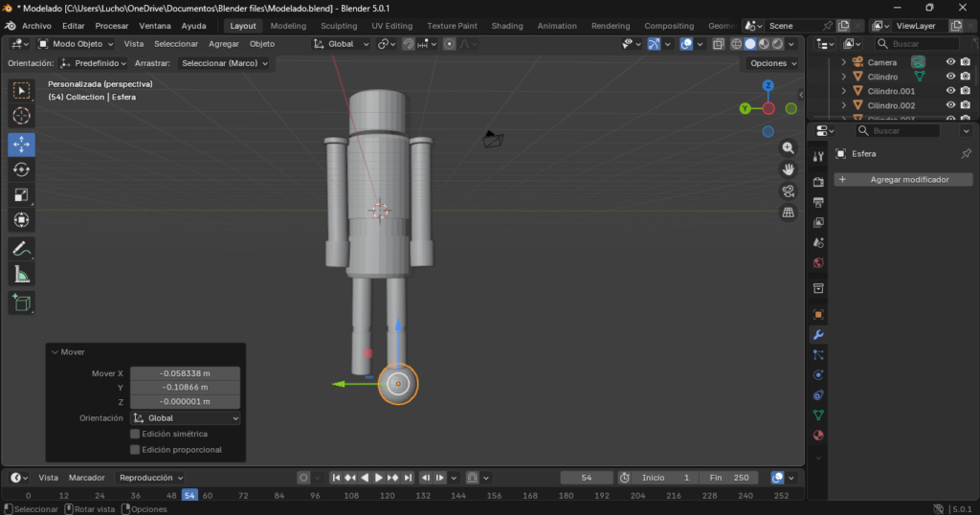The height and width of the screenshot is (515, 980).
Task: Collapse the Mover operator panel
Action: (x=55, y=352)
